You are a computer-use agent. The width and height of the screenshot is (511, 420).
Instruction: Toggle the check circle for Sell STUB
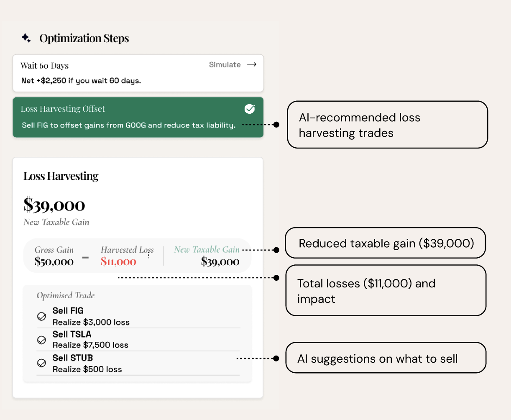pos(41,363)
